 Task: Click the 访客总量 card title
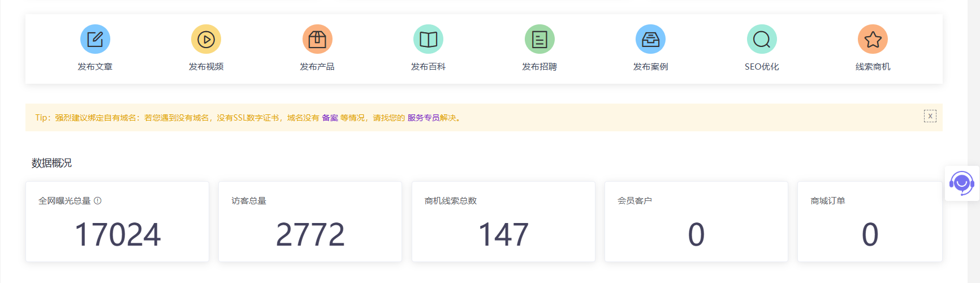pos(249,201)
